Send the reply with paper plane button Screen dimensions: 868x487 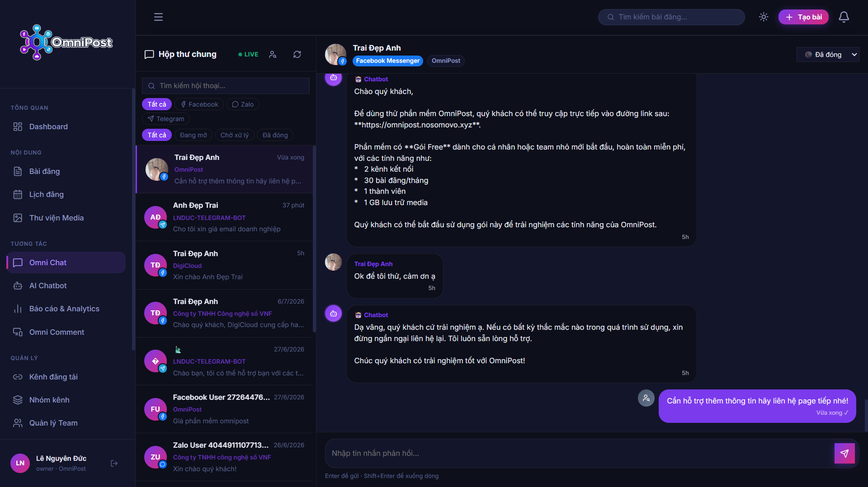coord(844,454)
